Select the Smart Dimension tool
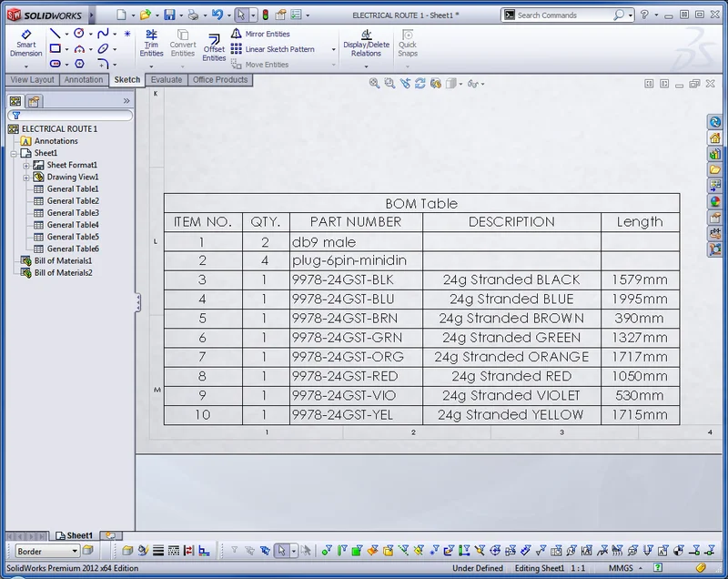This screenshot has width=728, height=579. [x=25, y=44]
